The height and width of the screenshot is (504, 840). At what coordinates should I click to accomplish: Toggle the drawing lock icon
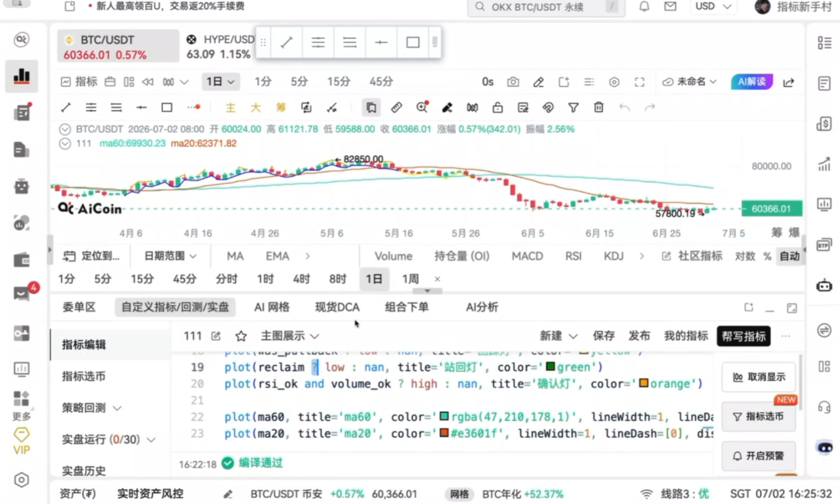click(497, 108)
